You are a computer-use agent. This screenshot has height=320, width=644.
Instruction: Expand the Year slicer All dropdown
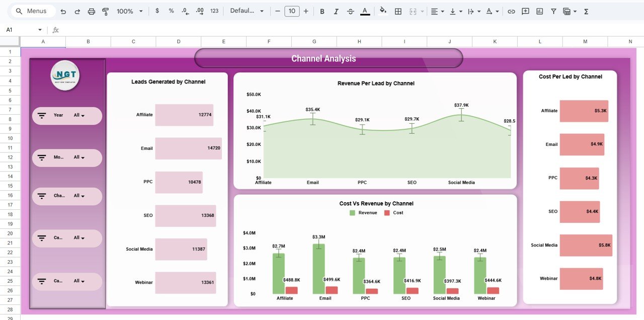pos(79,115)
